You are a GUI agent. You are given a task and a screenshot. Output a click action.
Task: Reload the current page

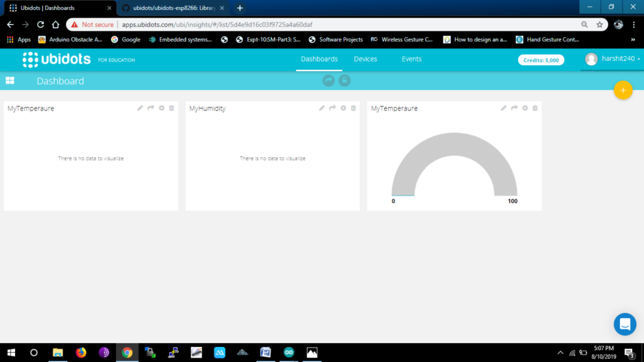40,25
